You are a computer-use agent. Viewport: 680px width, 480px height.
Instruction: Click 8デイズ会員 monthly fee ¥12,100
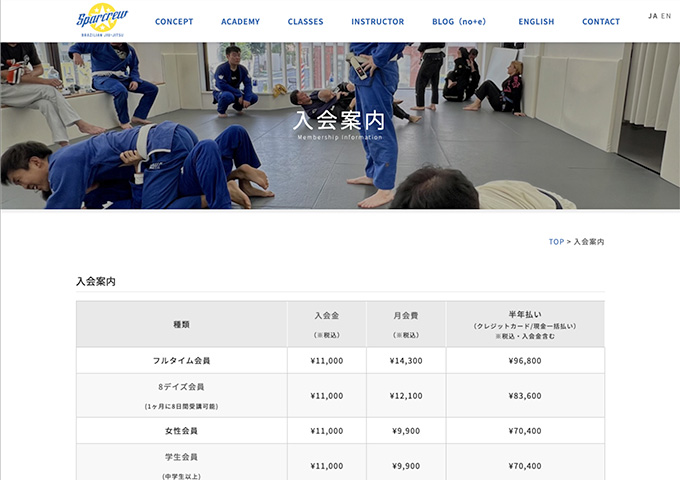click(x=406, y=396)
